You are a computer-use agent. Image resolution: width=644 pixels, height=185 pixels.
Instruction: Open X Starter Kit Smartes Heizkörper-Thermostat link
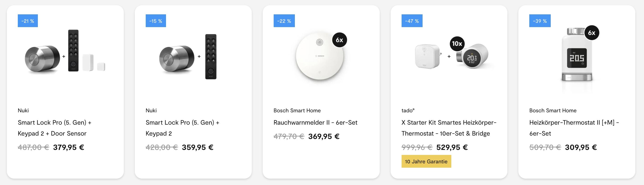coord(449,128)
